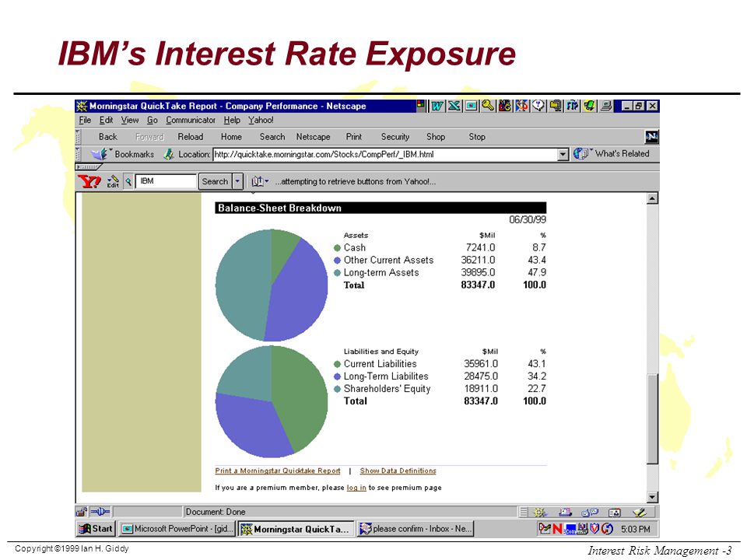Screen dimensions: 747x560
Task: Click the computer terminal shortcut icon
Action: (606, 106)
